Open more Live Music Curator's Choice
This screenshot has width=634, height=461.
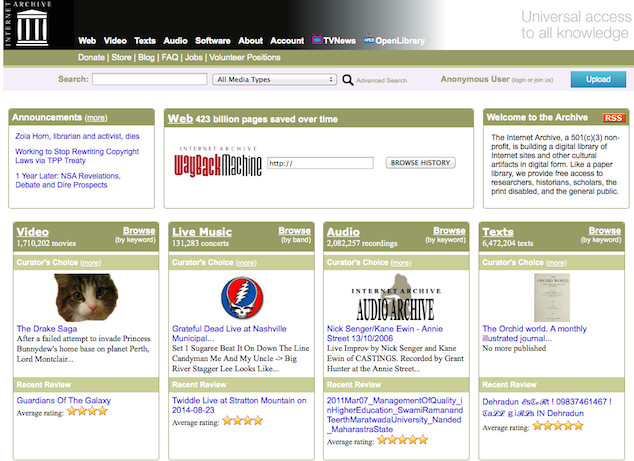(x=246, y=263)
